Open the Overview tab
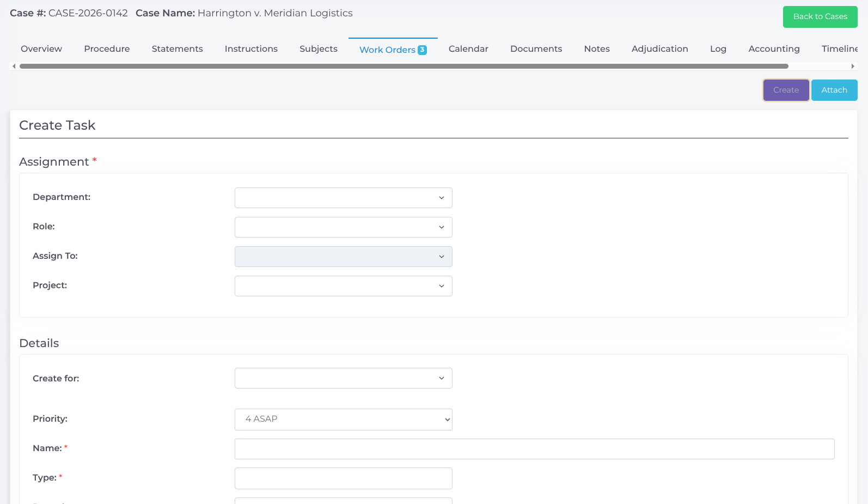Image resolution: width=868 pixels, height=504 pixels. click(x=41, y=49)
